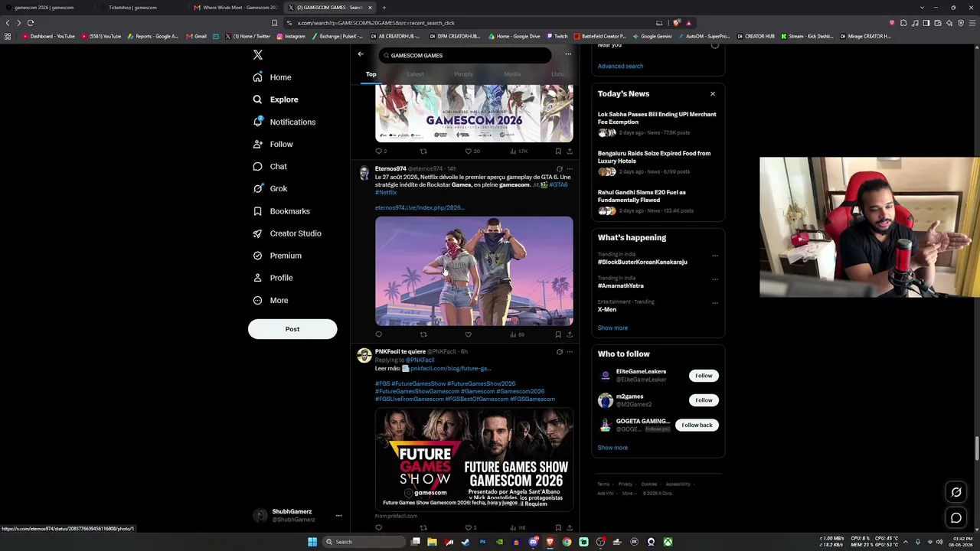This screenshot has height=551, width=980.
Task: Repost the Gamescom 2026 banner post
Action: click(x=423, y=152)
